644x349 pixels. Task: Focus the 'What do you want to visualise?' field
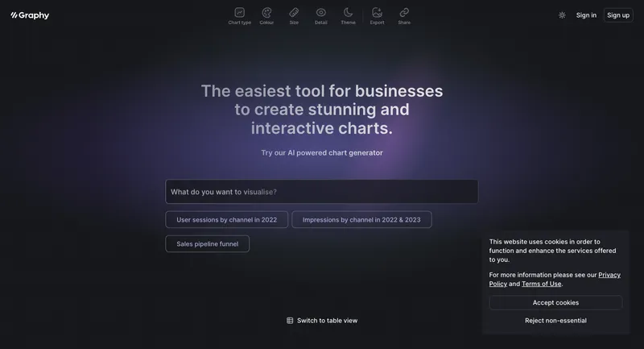[x=321, y=192]
